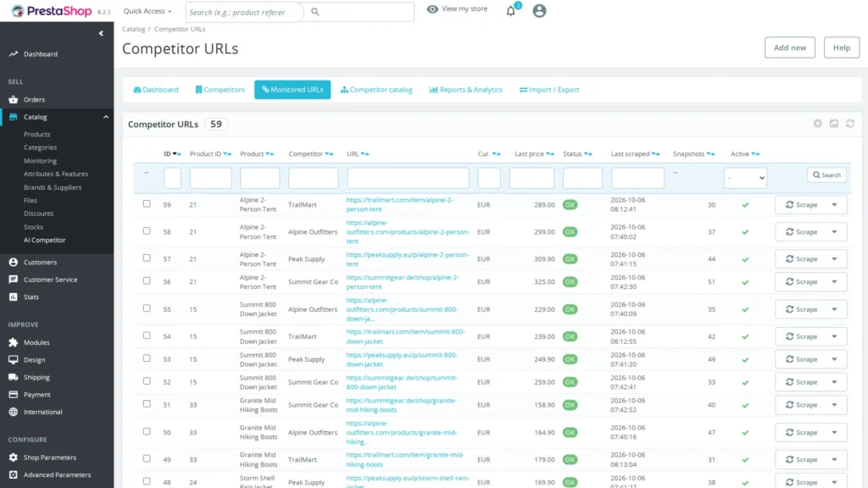Select checkbox for row ID 54

click(147, 335)
